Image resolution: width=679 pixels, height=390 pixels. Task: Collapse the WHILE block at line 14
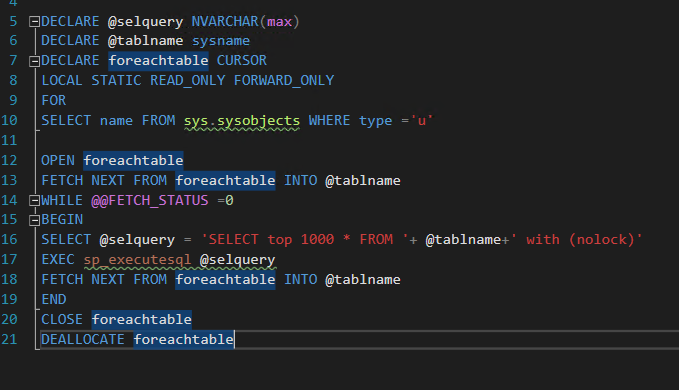(34, 201)
